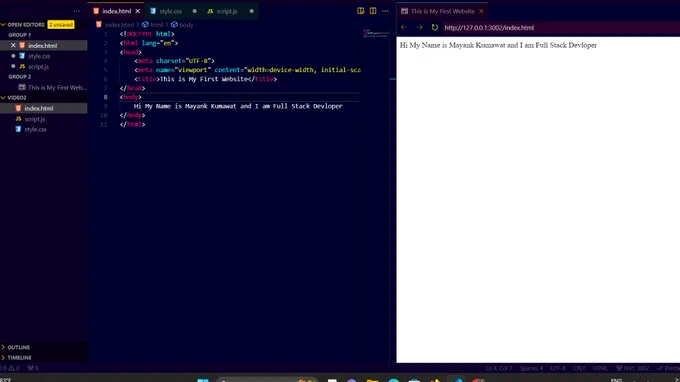The image size is (680, 382).
Task: Close the index.html tab
Action: (138, 11)
